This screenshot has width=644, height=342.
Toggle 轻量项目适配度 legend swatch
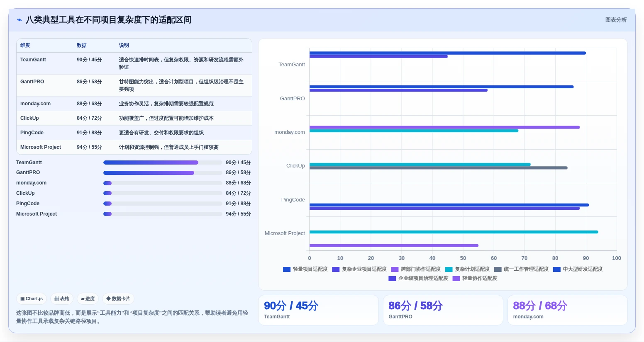point(287,269)
